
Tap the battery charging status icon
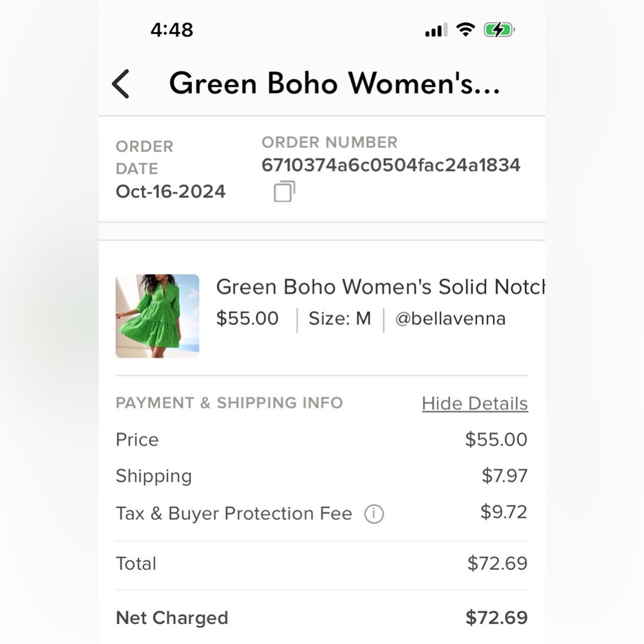(x=499, y=30)
